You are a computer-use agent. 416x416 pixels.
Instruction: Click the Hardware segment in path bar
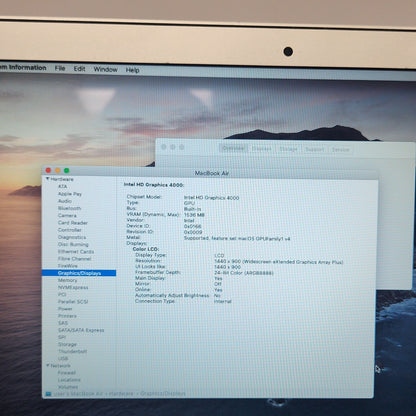[x=121, y=394]
